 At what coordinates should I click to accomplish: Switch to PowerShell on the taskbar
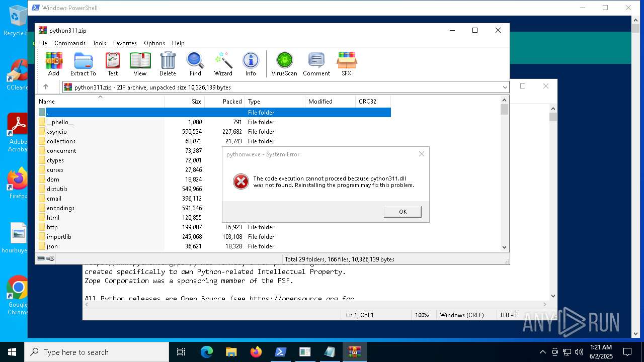[x=281, y=352]
